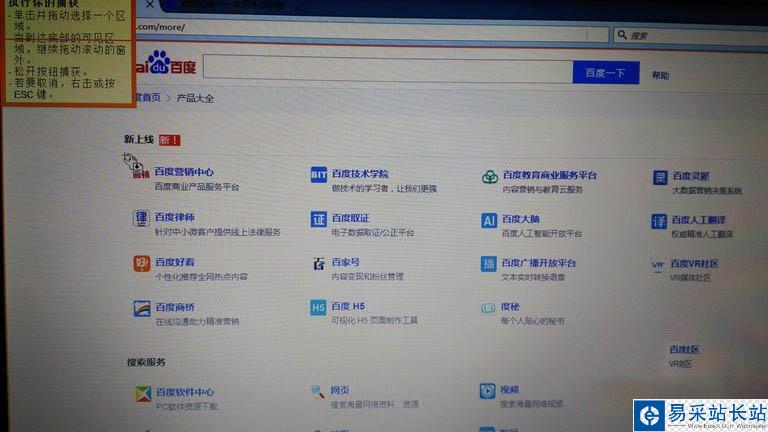Click the text 个性化推荐全网热点内容
The image size is (768, 432).
point(201,277)
